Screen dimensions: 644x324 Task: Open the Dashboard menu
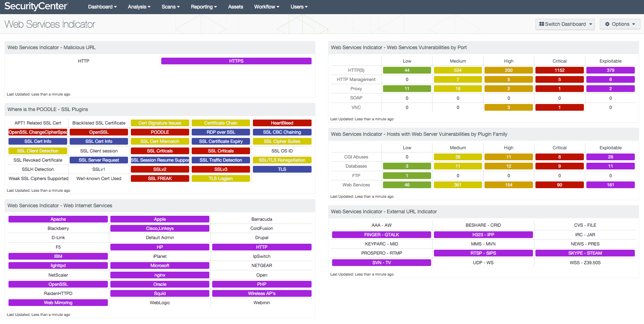102,7
